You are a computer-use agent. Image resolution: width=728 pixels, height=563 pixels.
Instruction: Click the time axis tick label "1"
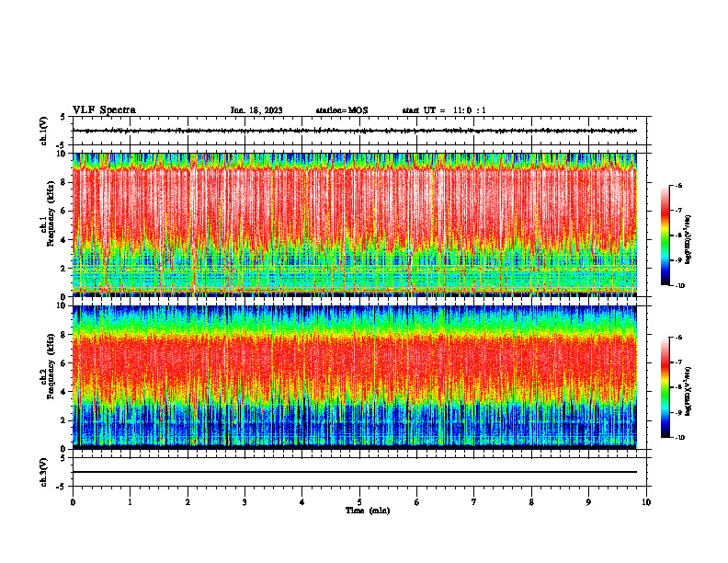[130, 502]
